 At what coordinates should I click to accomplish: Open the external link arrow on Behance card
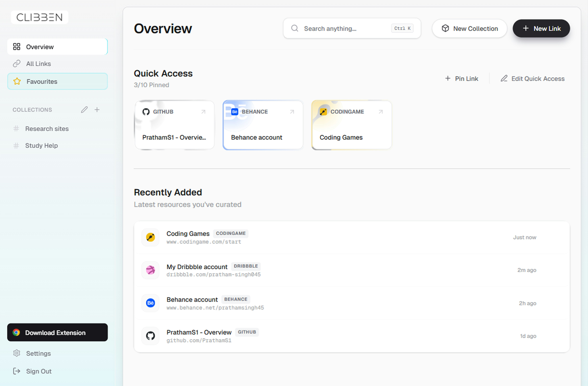pyautogui.click(x=292, y=112)
